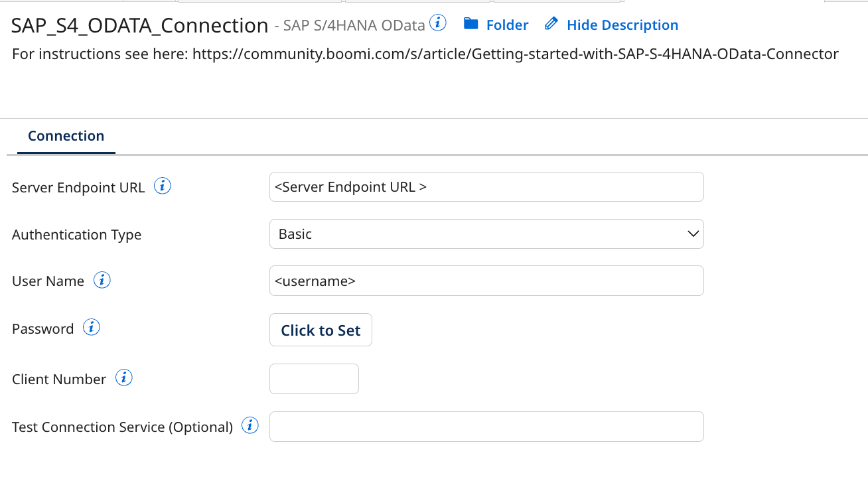This screenshot has height=483, width=868.
Task: Switch to the Connection tab
Action: [66, 135]
